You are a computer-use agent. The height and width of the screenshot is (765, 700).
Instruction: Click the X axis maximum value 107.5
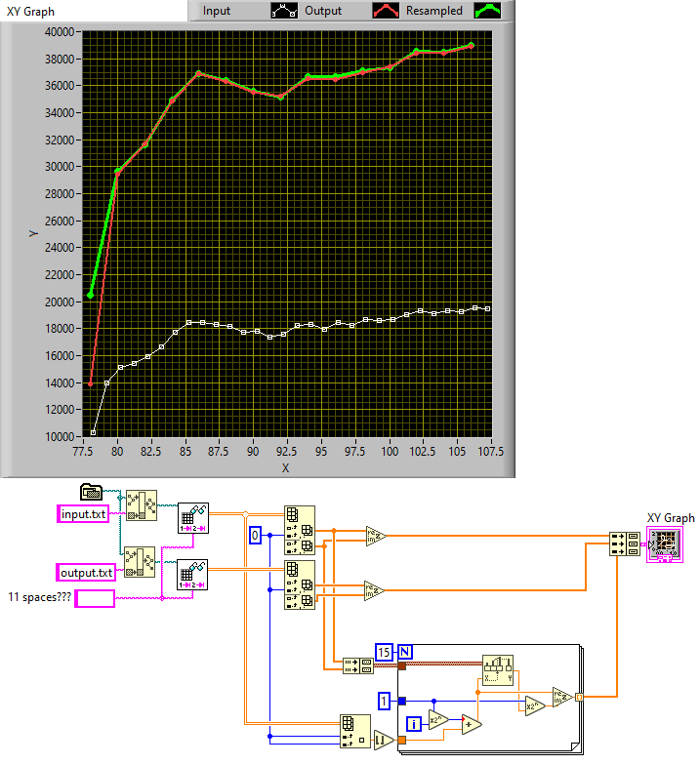(490, 451)
